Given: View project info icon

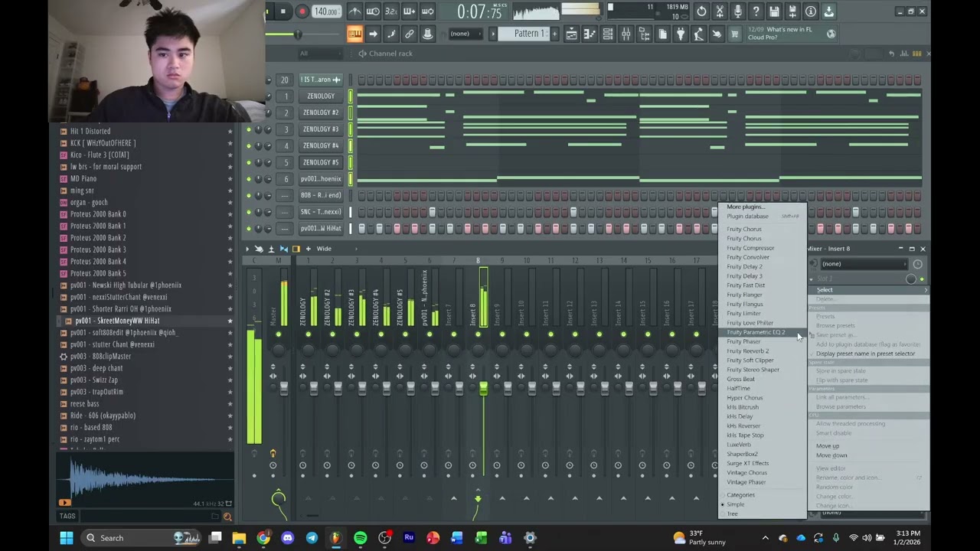Looking at the screenshot, I should click(x=811, y=11).
